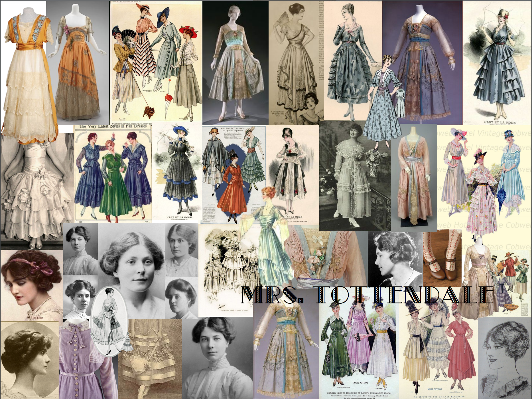532x399 pixels.
Task: Select illustration of black-paneled dress with roses
Action: click(292, 174)
